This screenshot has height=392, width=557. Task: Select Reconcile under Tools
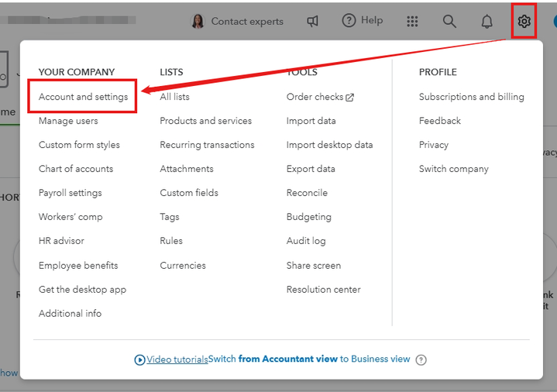[x=307, y=193]
